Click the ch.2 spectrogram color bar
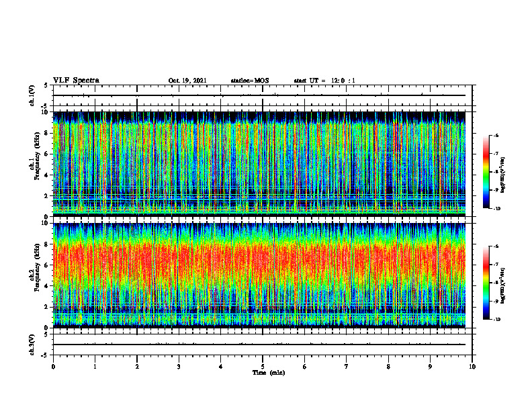 (486, 283)
